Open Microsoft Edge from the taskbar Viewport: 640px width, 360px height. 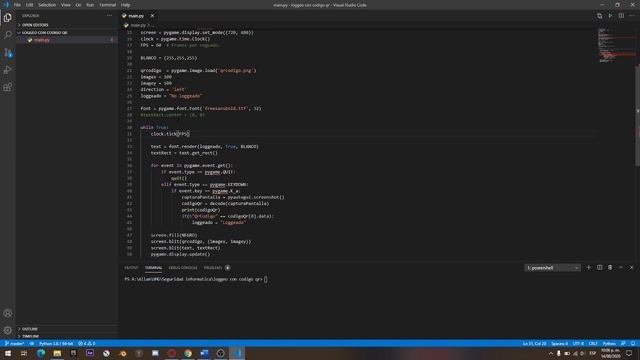pyautogui.click(x=41, y=353)
